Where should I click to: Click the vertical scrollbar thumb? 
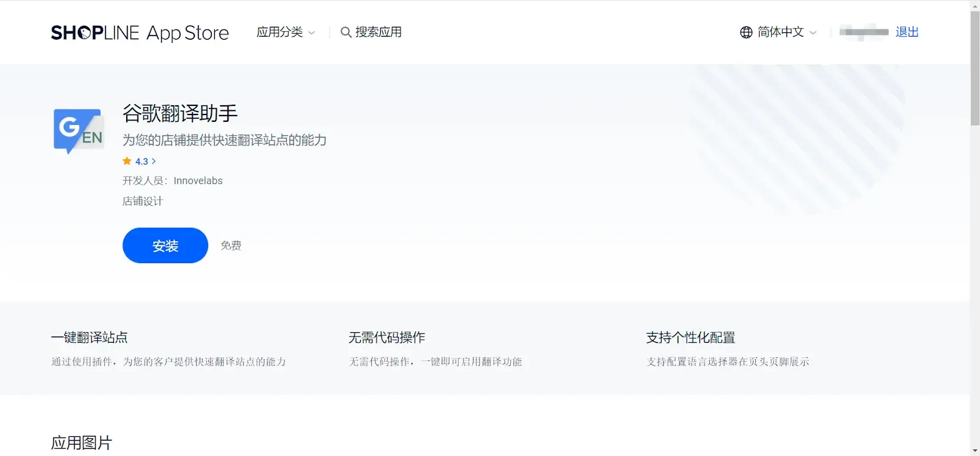974,67
